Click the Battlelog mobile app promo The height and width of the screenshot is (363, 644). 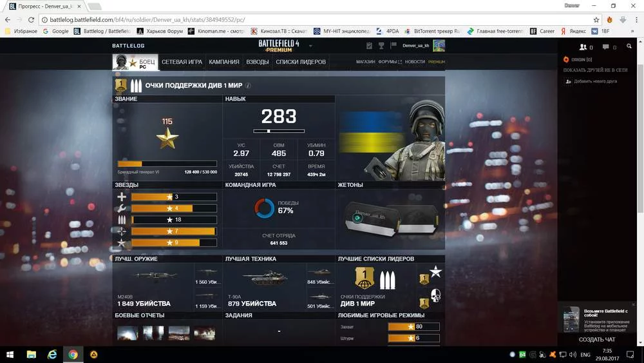click(597, 319)
